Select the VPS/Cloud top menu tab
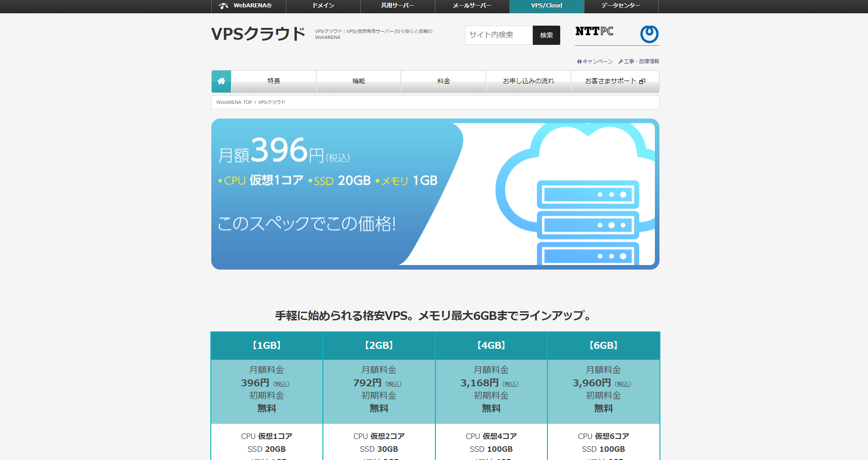Viewport: 868px width, 460px height. pyautogui.click(x=547, y=6)
